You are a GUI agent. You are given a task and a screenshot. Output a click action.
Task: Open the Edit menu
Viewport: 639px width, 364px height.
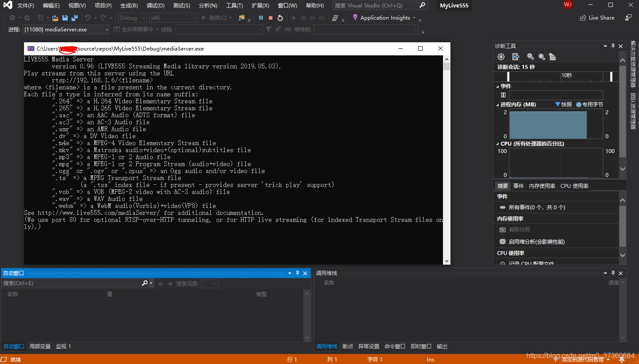click(51, 5)
